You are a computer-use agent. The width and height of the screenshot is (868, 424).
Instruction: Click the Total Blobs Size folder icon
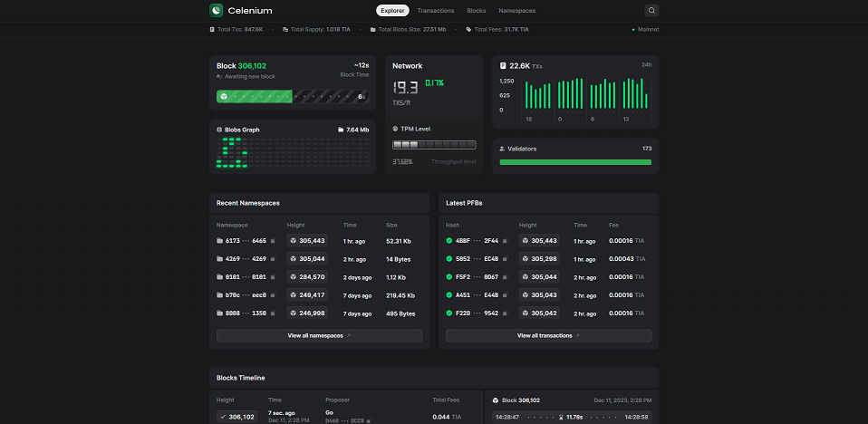(373, 29)
